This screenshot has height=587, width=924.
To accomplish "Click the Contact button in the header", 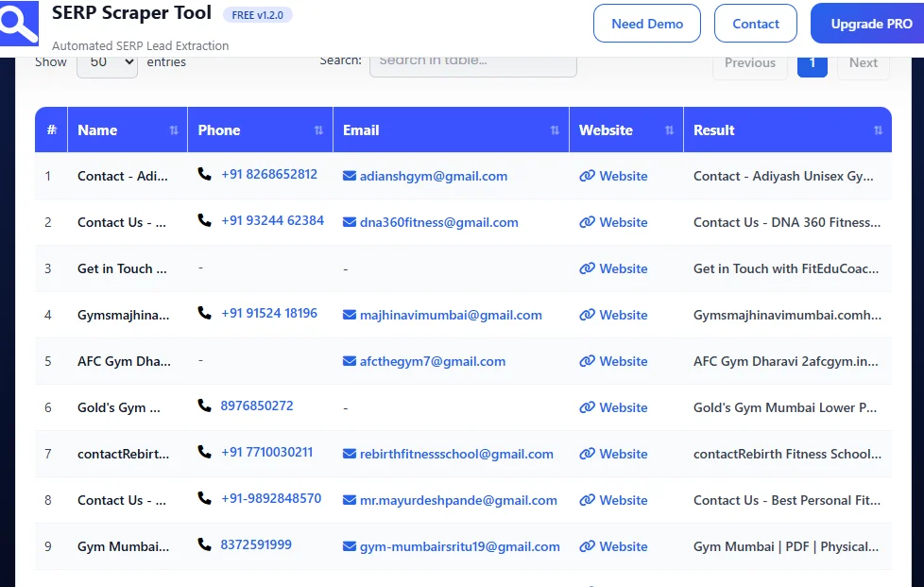I will tap(755, 23).
